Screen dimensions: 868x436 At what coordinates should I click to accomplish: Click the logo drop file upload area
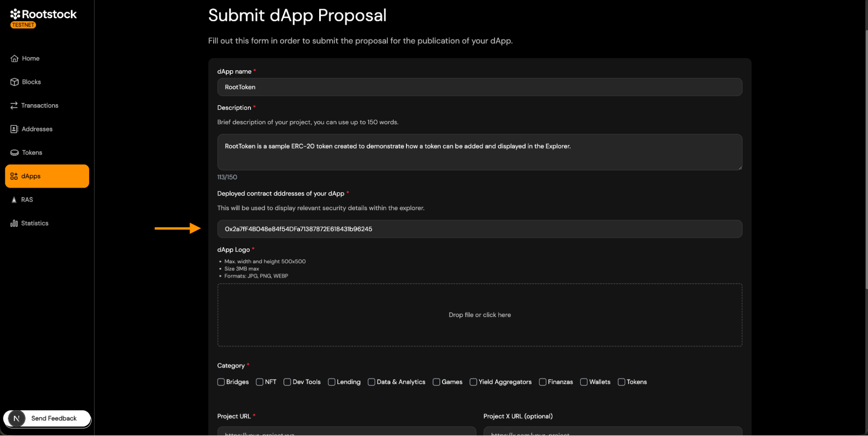pos(479,315)
